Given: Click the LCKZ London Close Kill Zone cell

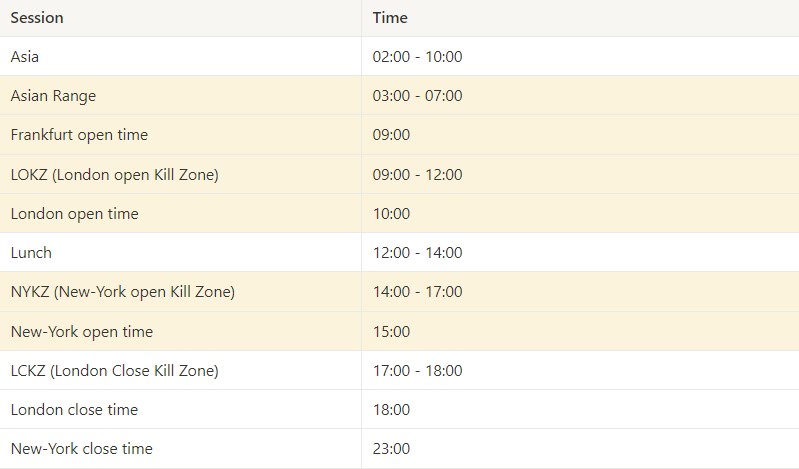Looking at the screenshot, I should click(180, 370).
